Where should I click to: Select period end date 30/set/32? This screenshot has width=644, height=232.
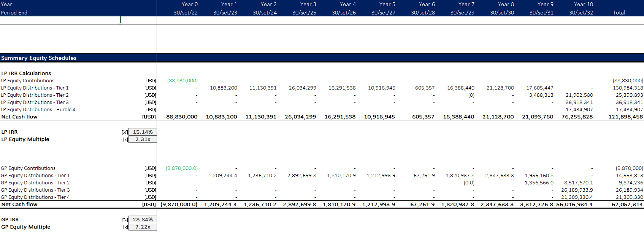pyautogui.click(x=581, y=13)
